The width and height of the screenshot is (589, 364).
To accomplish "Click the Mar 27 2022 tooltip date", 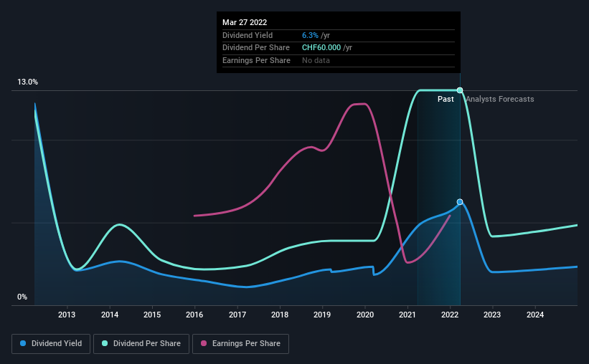I will pyautogui.click(x=245, y=22).
